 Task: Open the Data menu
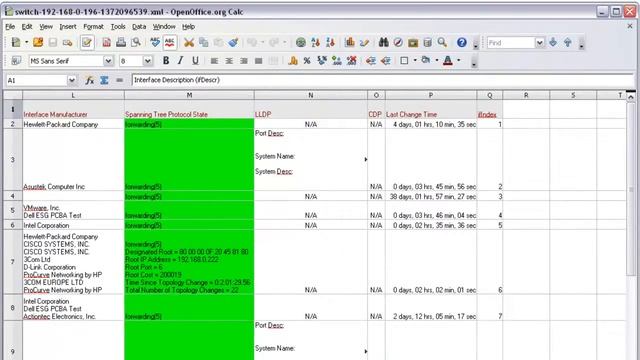click(139, 27)
